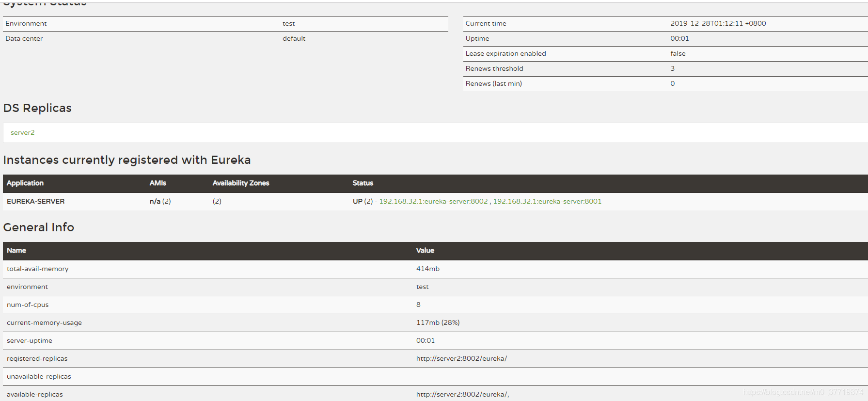
Task: Select the n/a (2) AMIs cell
Action: pyautogui.click(x=160, y=201)
